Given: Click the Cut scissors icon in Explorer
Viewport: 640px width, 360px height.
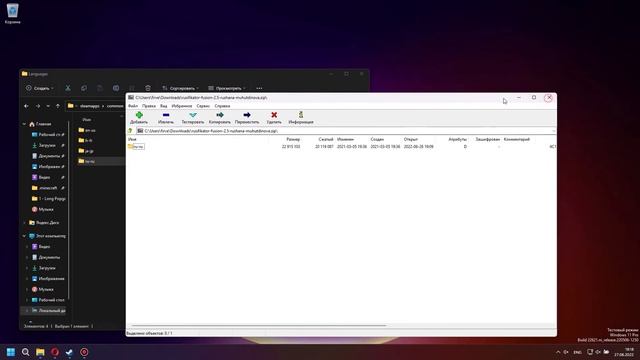Looking at the screenshot, I should coord(68,88).
